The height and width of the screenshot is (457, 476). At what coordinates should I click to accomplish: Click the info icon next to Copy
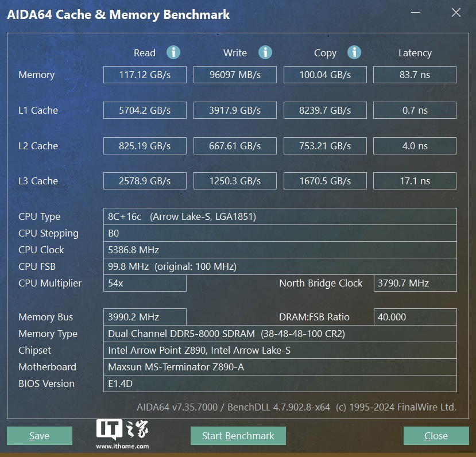(x=354, y=53)
